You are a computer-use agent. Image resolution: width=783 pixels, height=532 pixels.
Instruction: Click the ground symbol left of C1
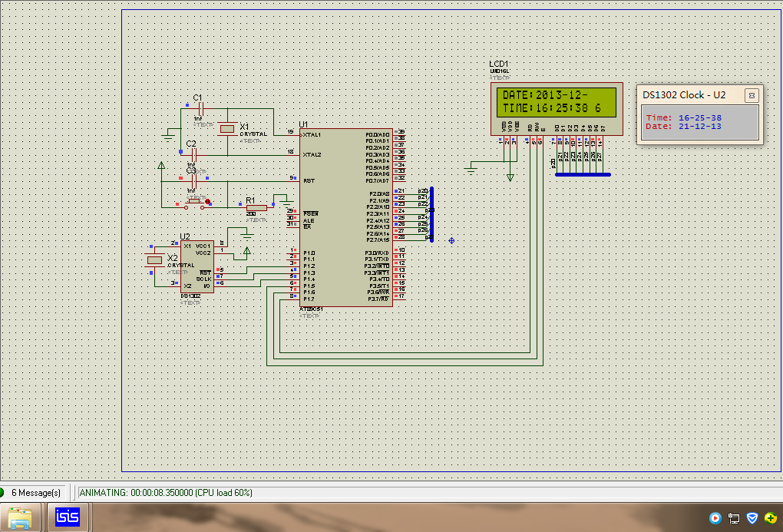coord(169,136)
